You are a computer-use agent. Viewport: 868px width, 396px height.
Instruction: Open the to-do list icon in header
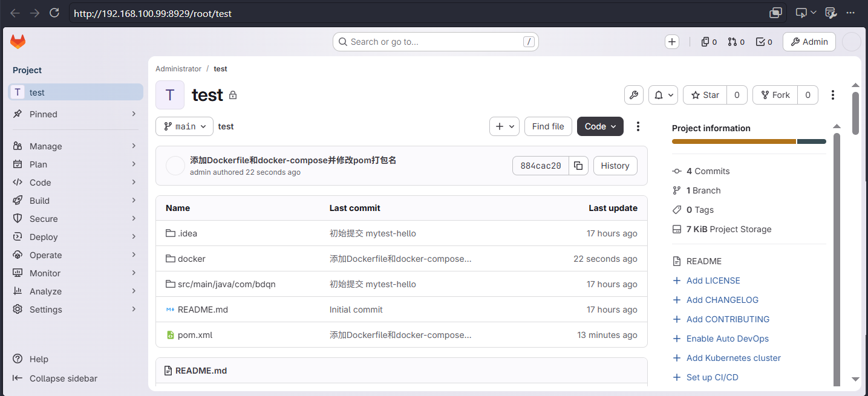point(765,42)
